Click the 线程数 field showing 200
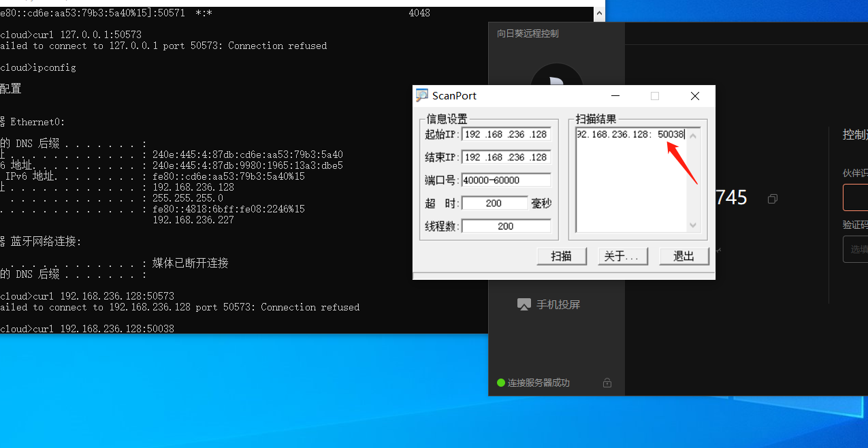This screenshot has width=868, height=448. pyautogui.click(x=507, y=226)
